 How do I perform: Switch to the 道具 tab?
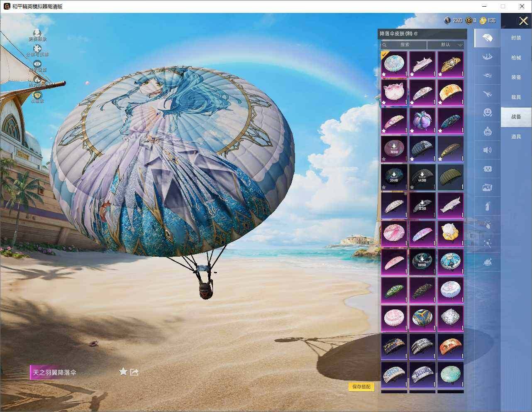516,137
